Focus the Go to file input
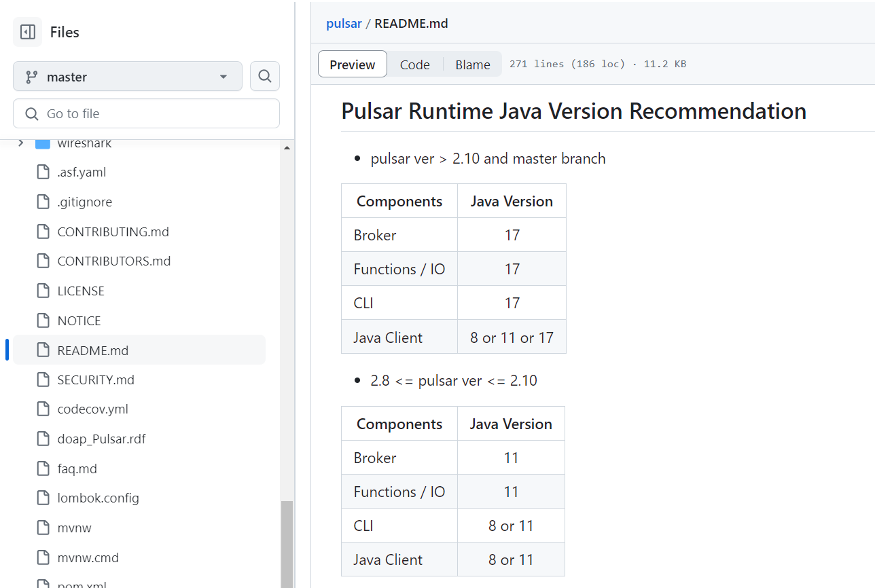 (146, 113)
